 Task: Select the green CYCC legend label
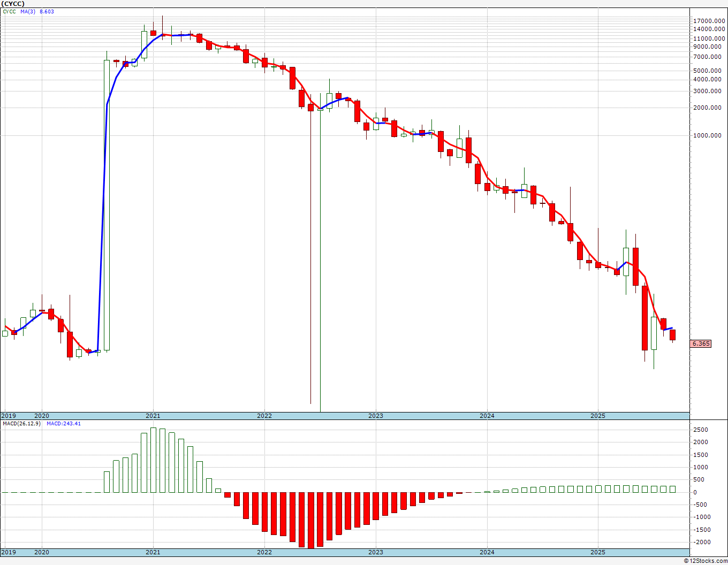point(10,12)
